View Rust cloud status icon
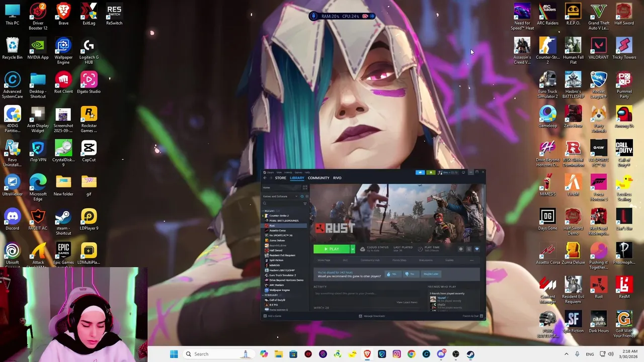The height and width of the screenshot is (362, 644). 362,249
